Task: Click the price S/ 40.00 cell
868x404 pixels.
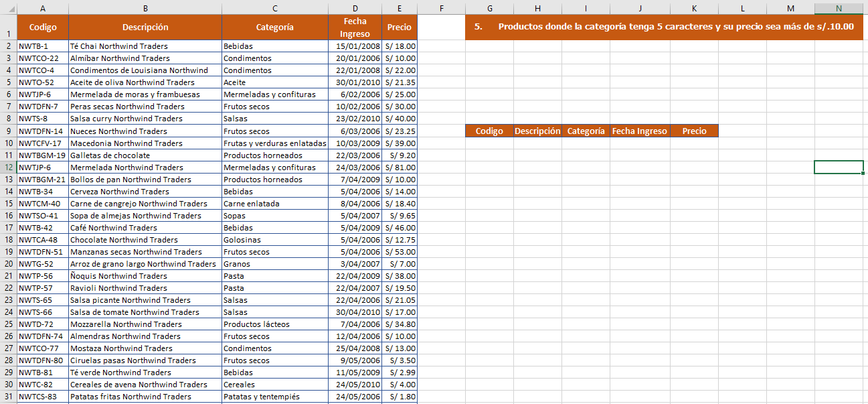Action: [400, 119]
